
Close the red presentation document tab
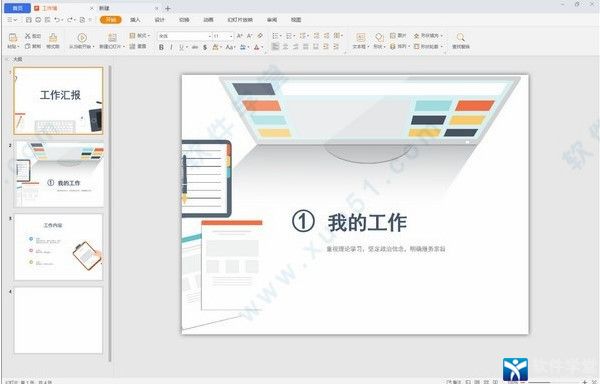click(x=92, y=8)
